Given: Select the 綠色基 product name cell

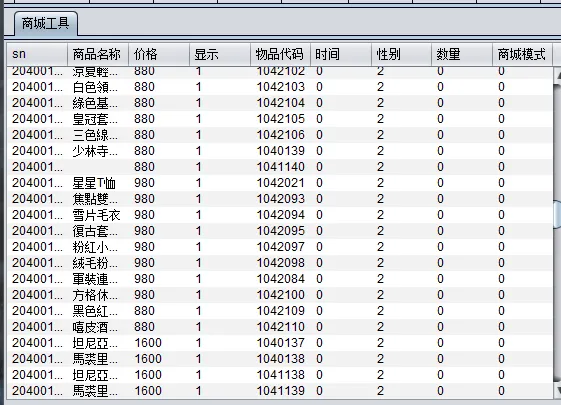Looking at the screenshot, I should click(x=98, y=103).
